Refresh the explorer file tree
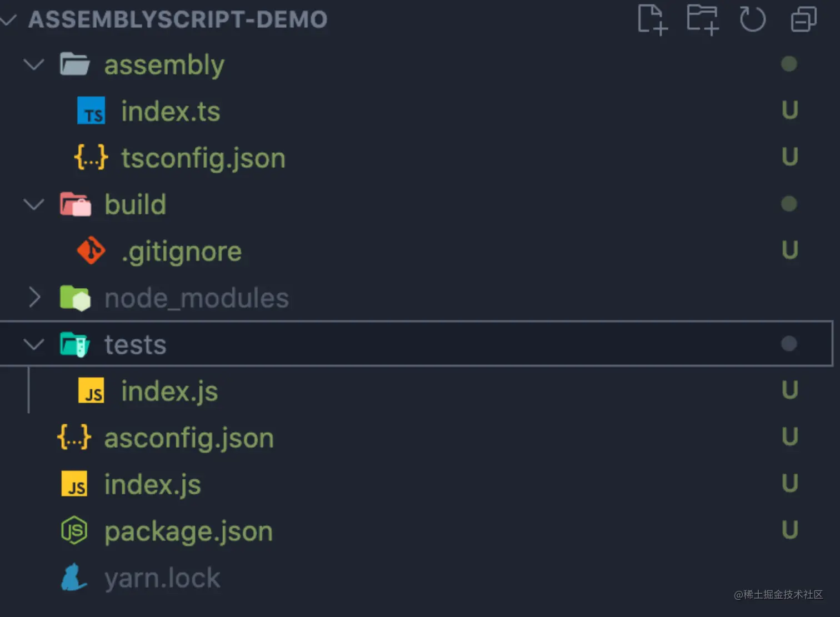This screenshot has height=617, width=840. tap(752, 20)
